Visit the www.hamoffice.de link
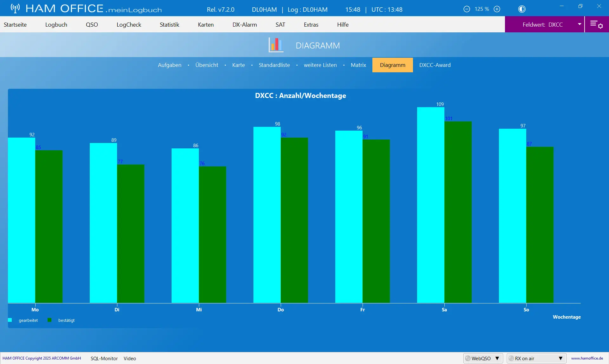Image resolution: width=609 pixels, height=364 pixels. pyautogui.click(x=587, y=358)
